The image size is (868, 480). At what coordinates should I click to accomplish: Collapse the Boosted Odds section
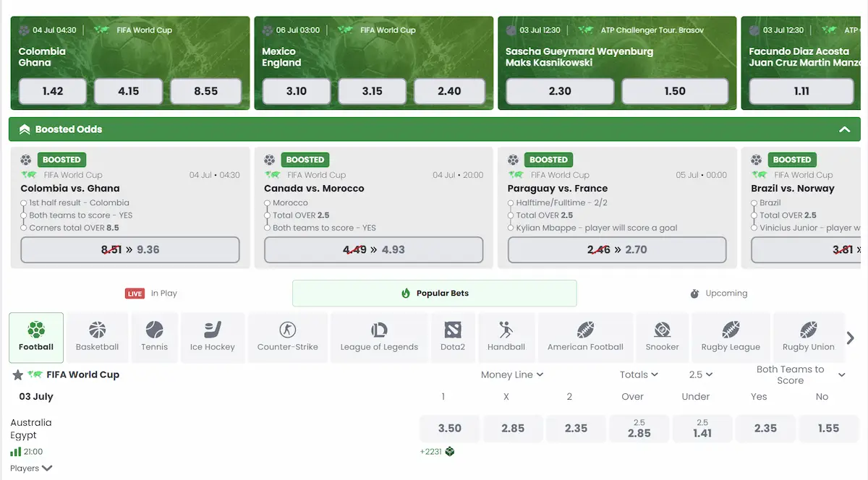844,129
